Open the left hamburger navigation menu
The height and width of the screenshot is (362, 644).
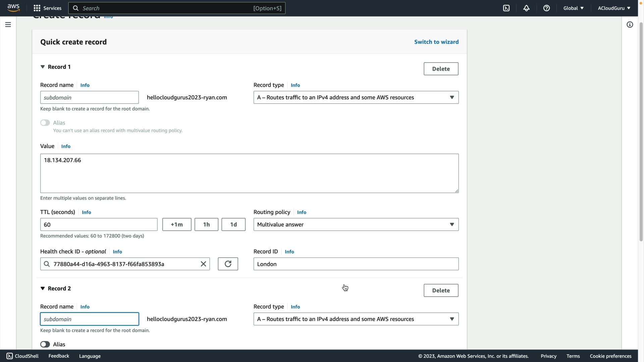pos(8,24)
